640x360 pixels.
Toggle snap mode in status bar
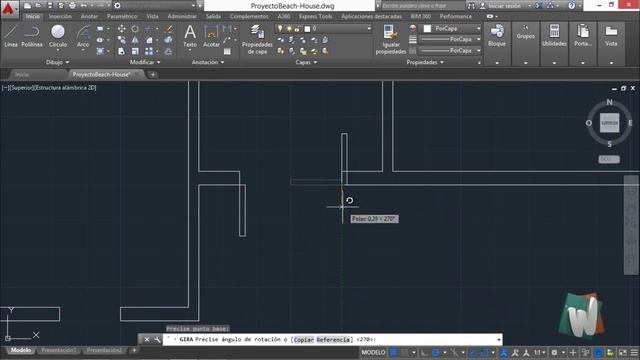pos(405,352)
